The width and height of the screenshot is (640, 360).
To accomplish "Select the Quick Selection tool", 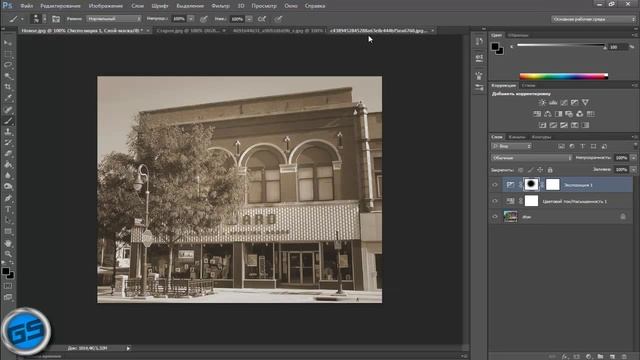I will click(8, 76).
